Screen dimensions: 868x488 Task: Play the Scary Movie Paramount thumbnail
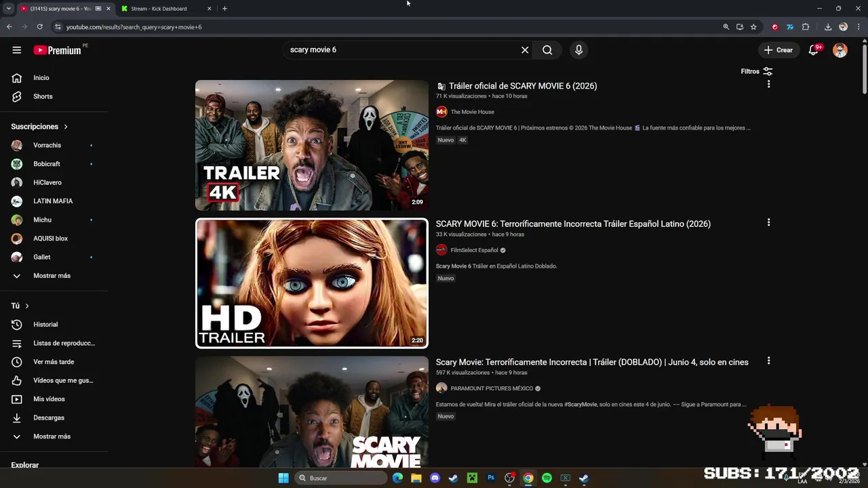click(x=312, y=411)
